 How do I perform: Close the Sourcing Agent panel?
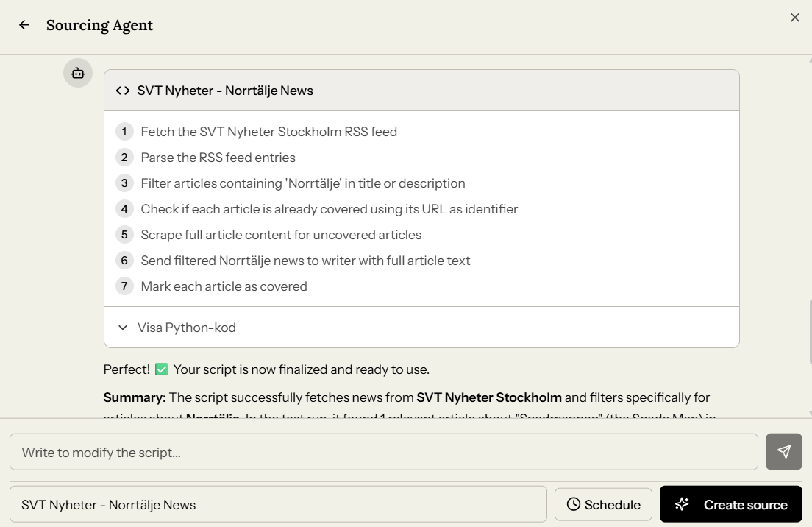(794, 18)
